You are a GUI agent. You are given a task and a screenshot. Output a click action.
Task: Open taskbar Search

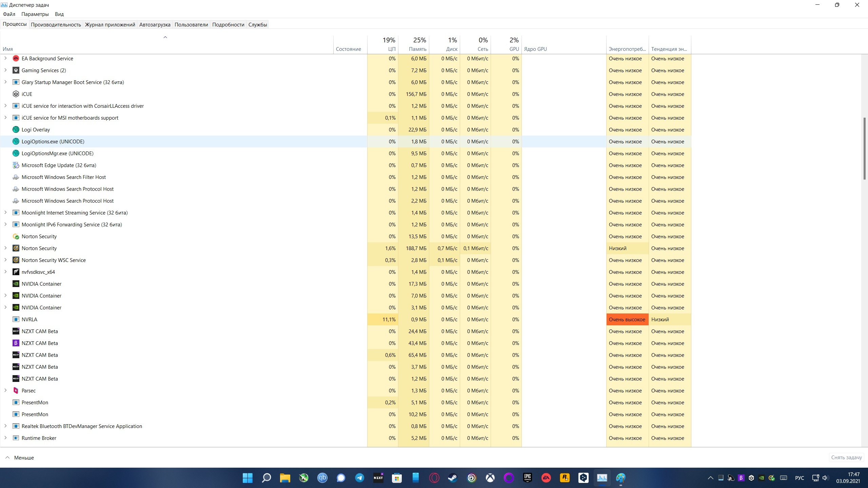[267, 478]
